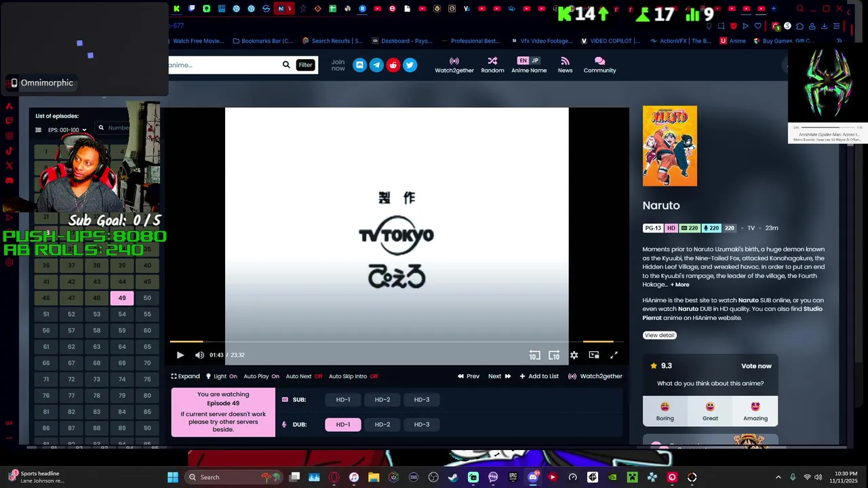Open Watch Free Movie bookmark
Screen dimensions: 868x488
(197, 41)
